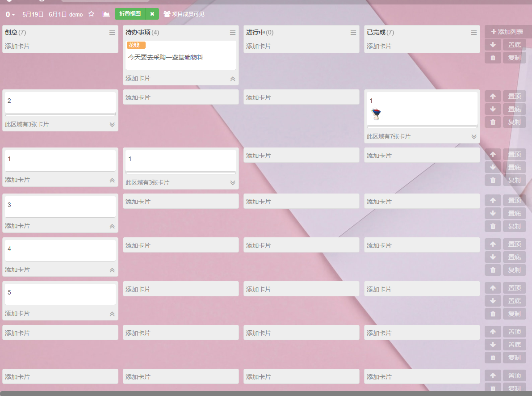This screenshot has width=532, height=396.
Task: Click 置顶 for the card 5 swimlane
Action: point(515,288)
